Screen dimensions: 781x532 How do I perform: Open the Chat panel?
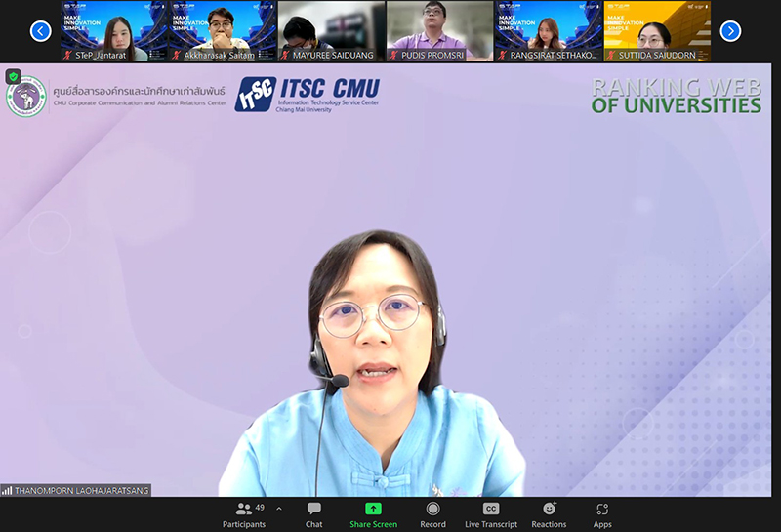(314, 514)
